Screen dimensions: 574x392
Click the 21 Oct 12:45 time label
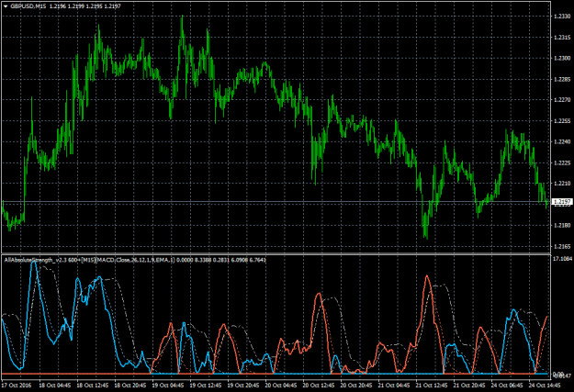[432, 386]
